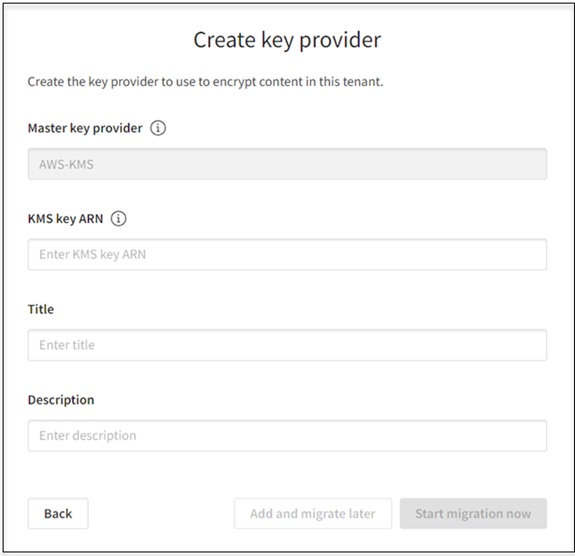Screen dimensions: 575x556
Task: Click the Master key provider label
Action: click(85, 128)
